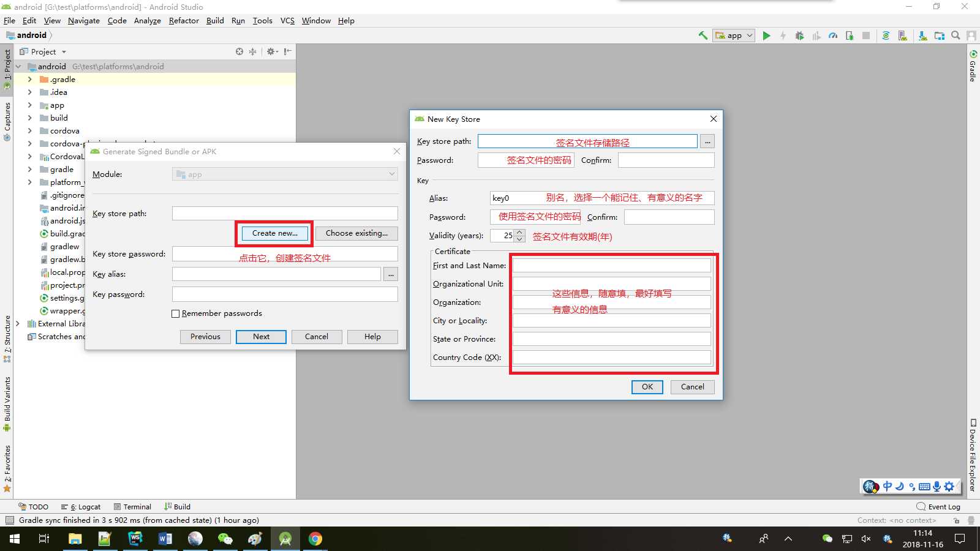980x551 pixels.
Task: Open the Project Structure icon
Action: (x=940, y=36)
